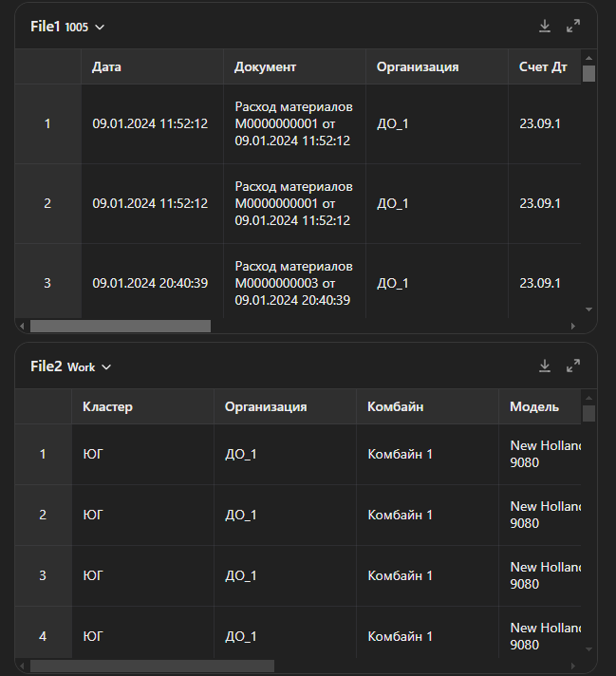Click File1 vertical scroll down arrow
Screen dimensions: 616x676
point(588,310)
